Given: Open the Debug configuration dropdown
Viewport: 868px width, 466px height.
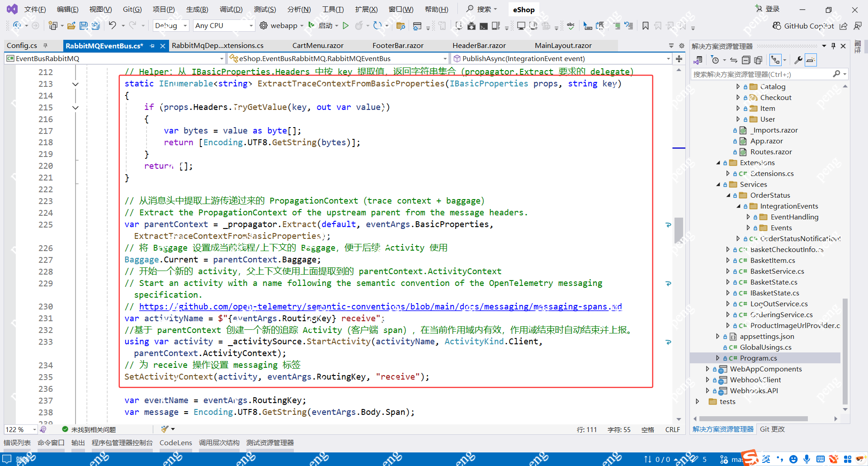Looking at the screenshot, I should click(170, 25).
